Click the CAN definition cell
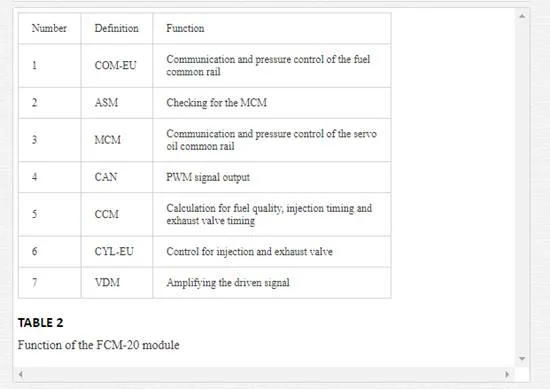Image resolution: width=550 pixels, height=389 pixels. point(117,177)
